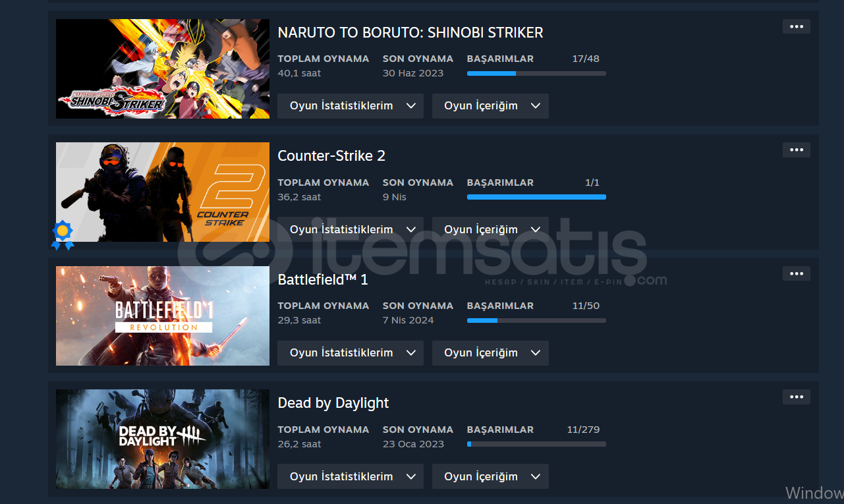Expand Oyun İstatistiklerim for Dead by Daylight
The height and width of the screenshot is (504, 844).
click(351, 476)
